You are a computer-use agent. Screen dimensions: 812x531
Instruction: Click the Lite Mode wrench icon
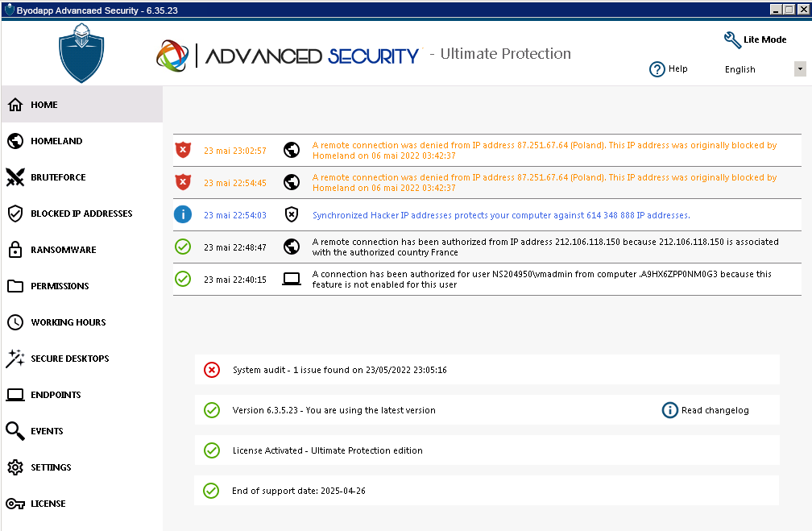(732, 40)
